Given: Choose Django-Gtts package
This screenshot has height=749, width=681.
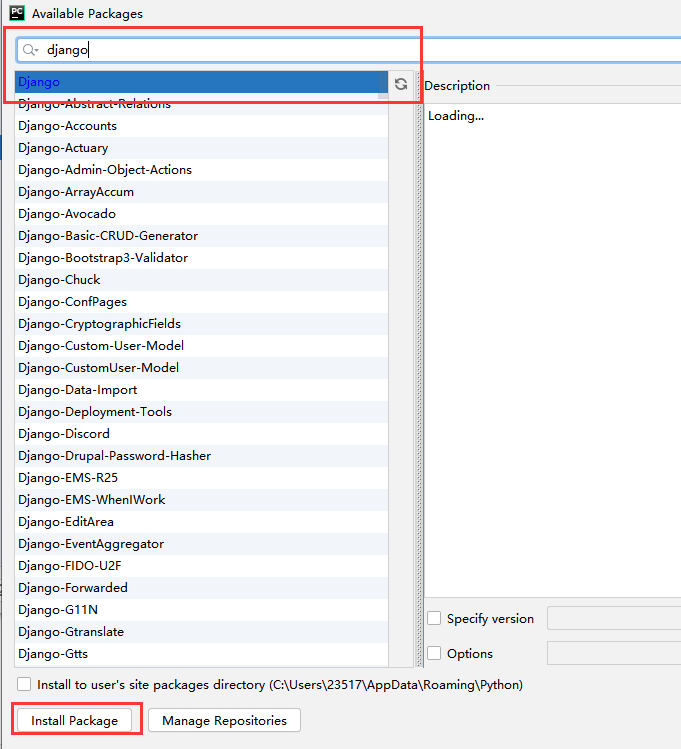Looking at the screenshot, I should click(x=202, y=653).
